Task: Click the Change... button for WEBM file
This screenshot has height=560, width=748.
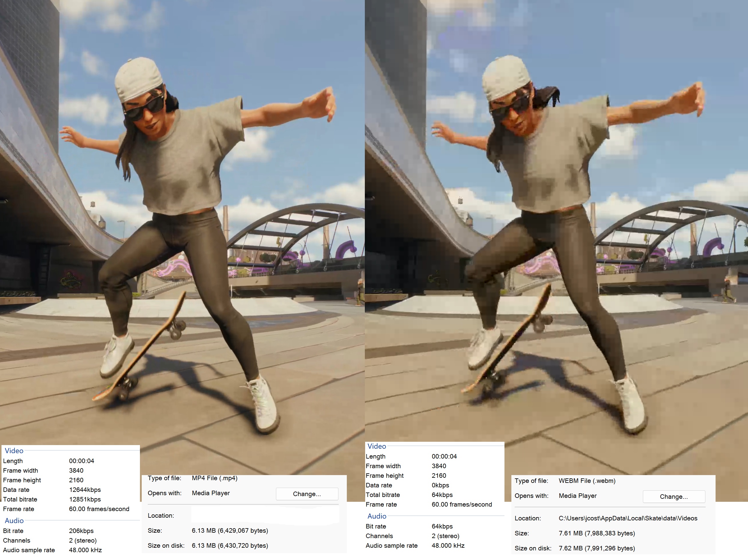Action: pyautogui.click(x=674, y=496)
